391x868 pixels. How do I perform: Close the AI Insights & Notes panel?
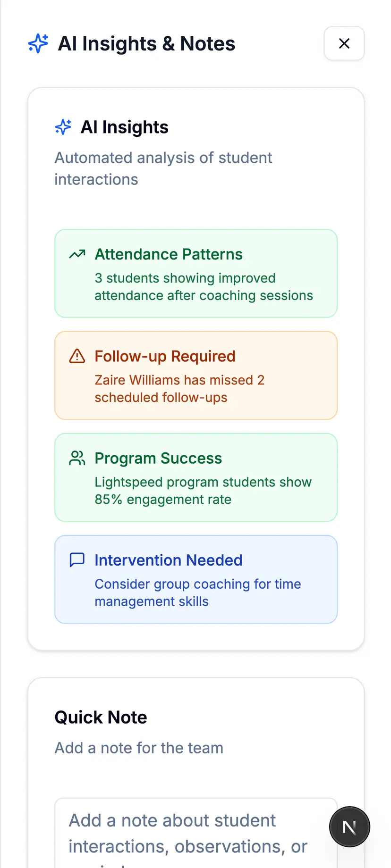(x=344, y=43)
